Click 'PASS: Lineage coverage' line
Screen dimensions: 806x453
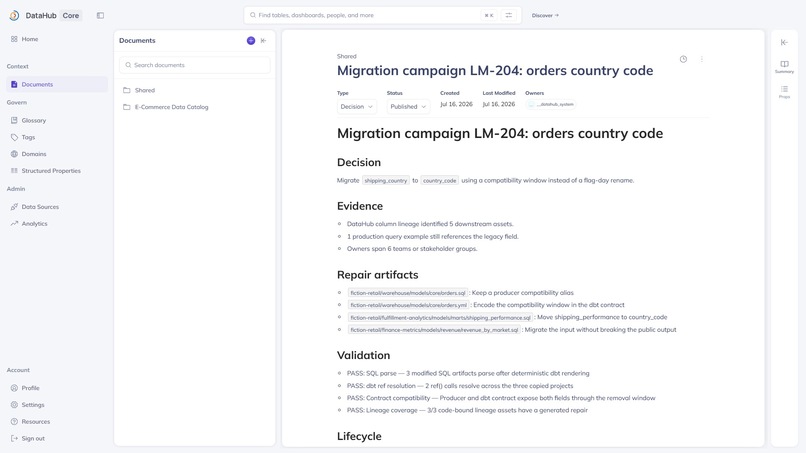click(x=467, y=410)
